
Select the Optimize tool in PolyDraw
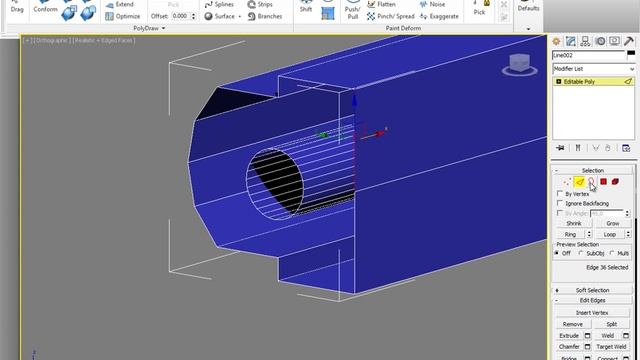click(122, 16)
